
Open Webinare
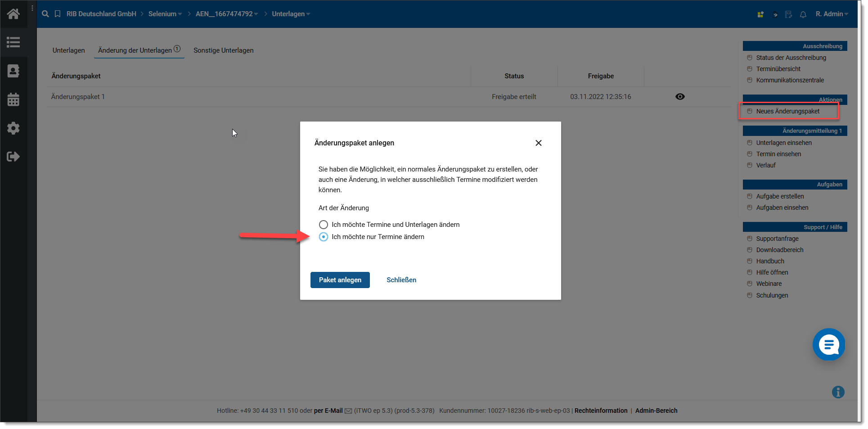[769, 284]
